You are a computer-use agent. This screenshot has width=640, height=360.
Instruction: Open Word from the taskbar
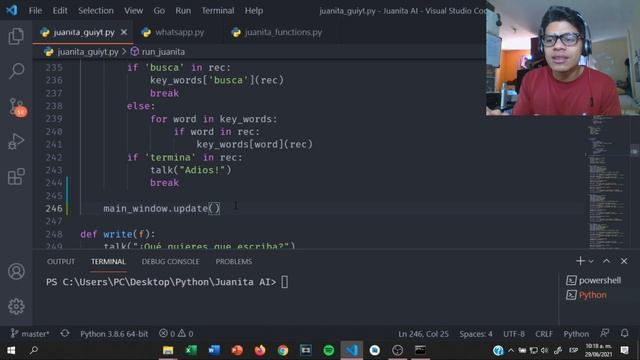coord(213,350)
